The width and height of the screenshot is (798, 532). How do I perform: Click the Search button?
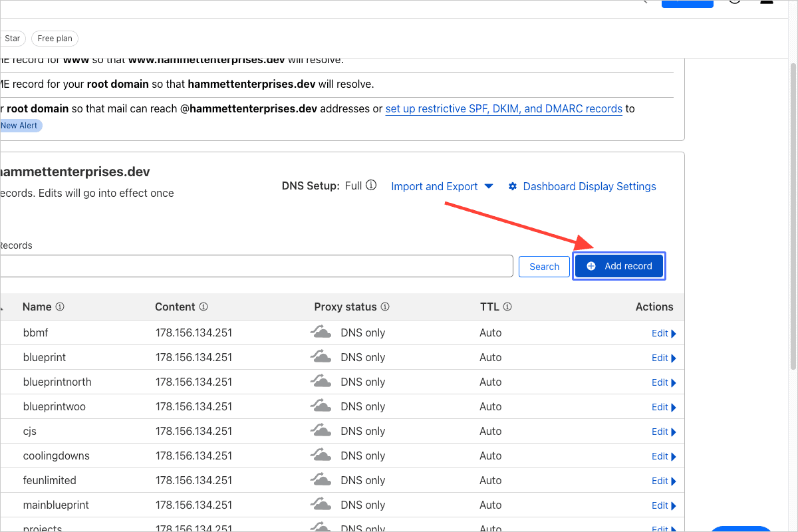coord(544,267)
